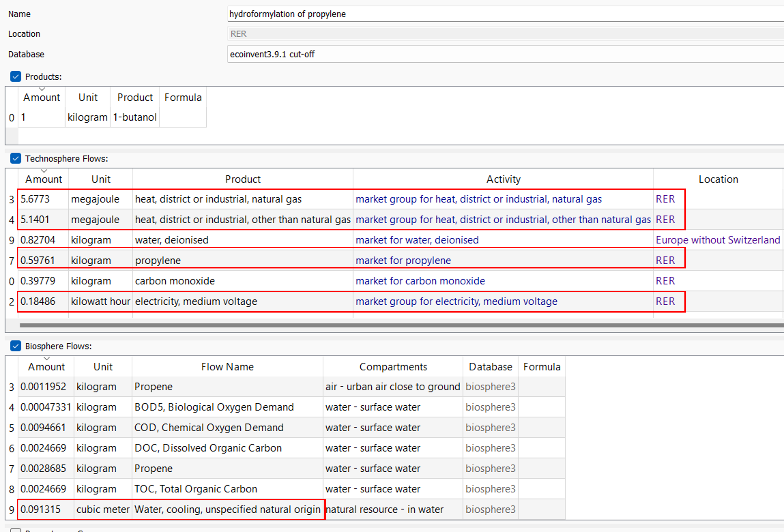784x532 pixels.
Task: Select amount 0.091315 cubic meter
Action: 46,509
